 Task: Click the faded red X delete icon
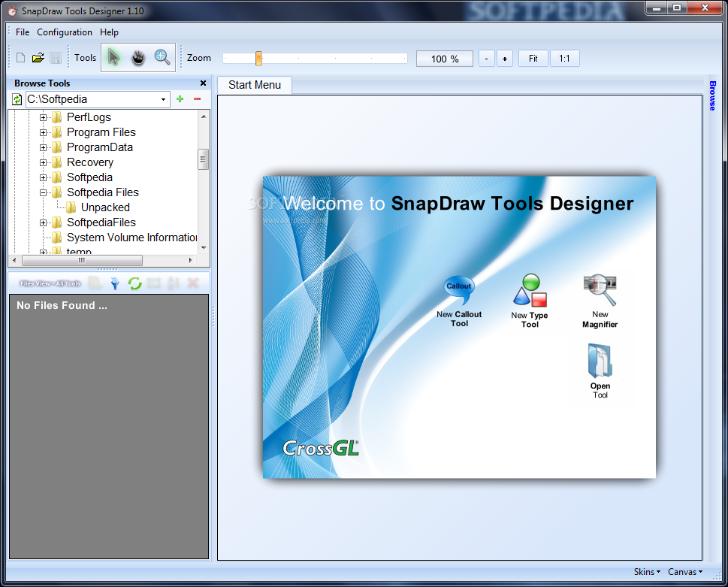(192, 283)
